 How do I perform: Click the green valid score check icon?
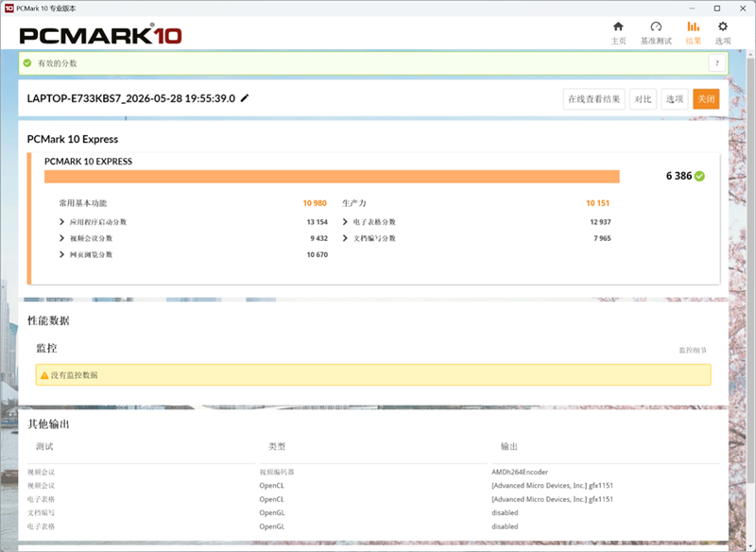click(x=27, y=63)
